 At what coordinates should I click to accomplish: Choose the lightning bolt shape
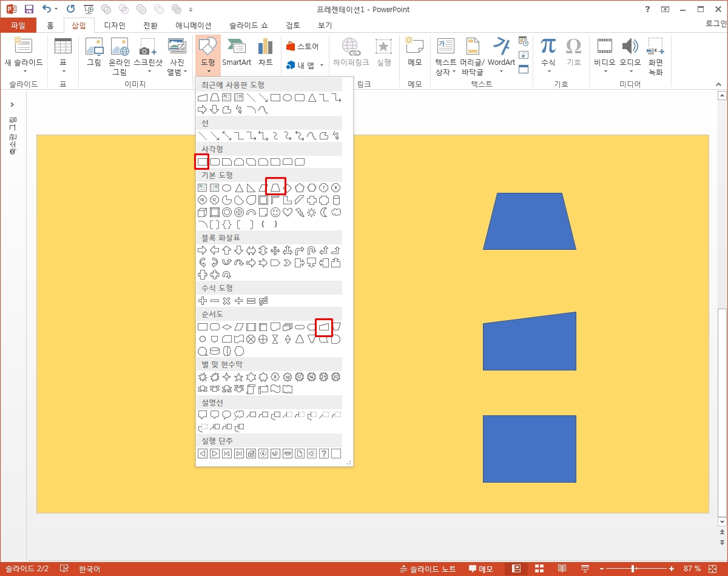(x=300, y=212)
